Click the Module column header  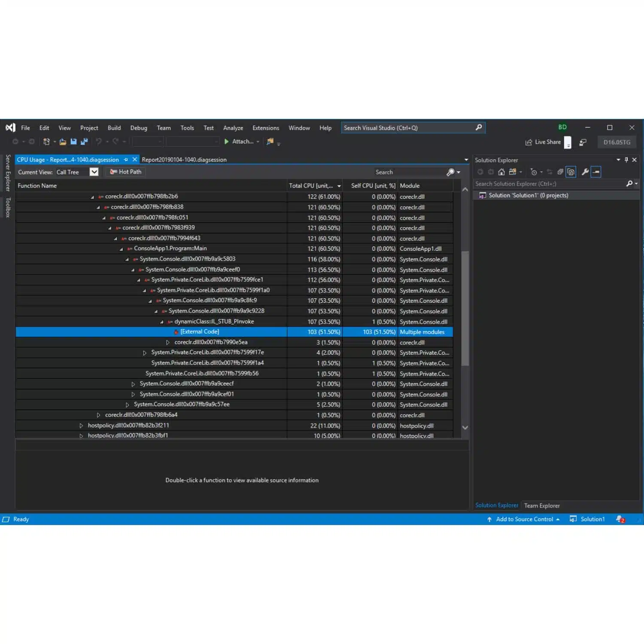(425, 186)
